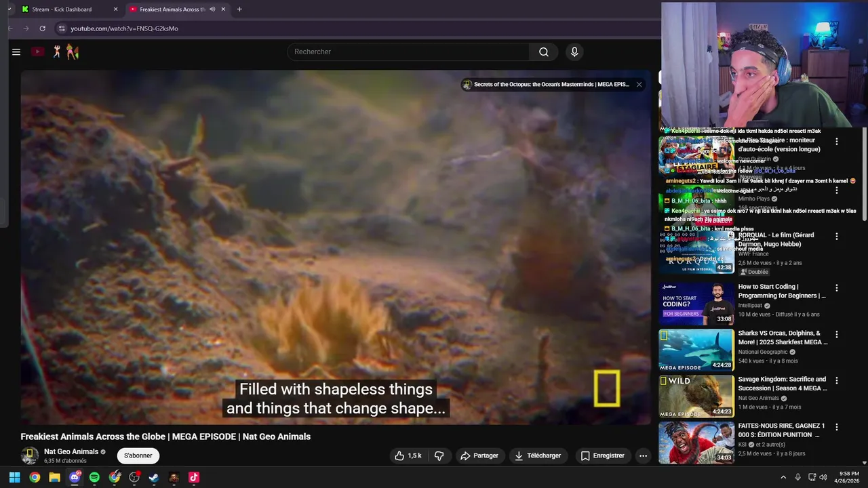Image resolution: width=868 pixels, height=488 pixels.
Task: Open the YouTube hamburger guide menu
Action: point(16,52)
